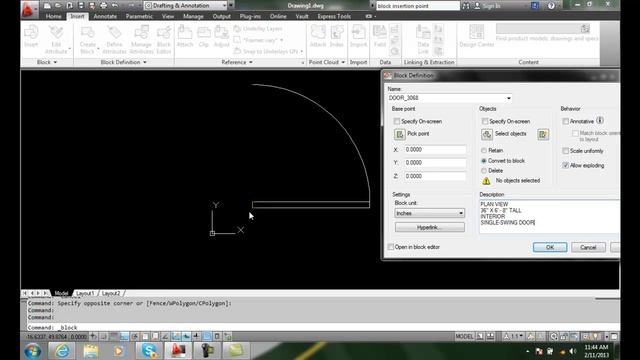This screenshot has height=360, width=640.
Task: Expand the Reference panel
Action: 237,62
